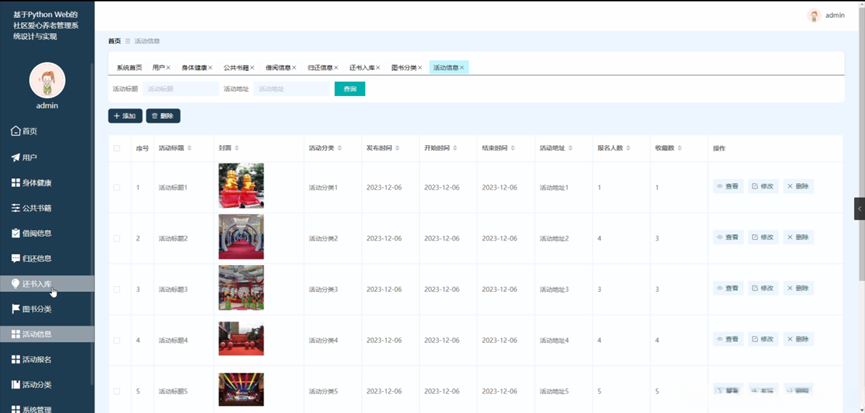
Task: Open the 图书分类 flag icon
Action: pyautogui.click(x=15, y=309)
